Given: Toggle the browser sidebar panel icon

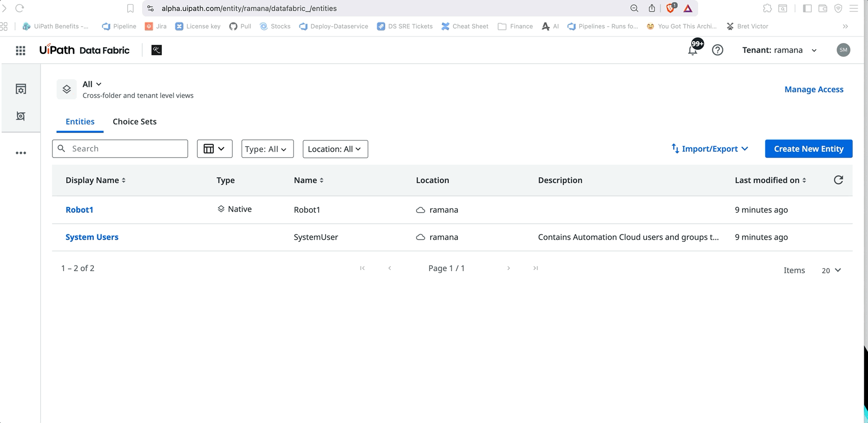Looking at the screenshot, I should (x=807, y=8).
